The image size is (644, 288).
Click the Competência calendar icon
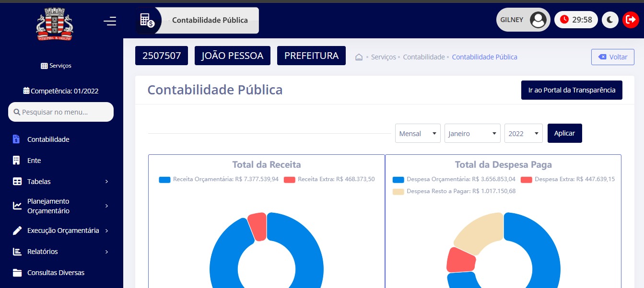click(x=26, y=91)
